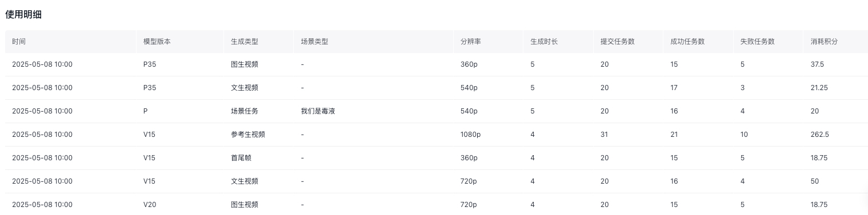The image size is (868, 215).
Task: Click the 262.5 consumed points value
Action: click(819, 135)
